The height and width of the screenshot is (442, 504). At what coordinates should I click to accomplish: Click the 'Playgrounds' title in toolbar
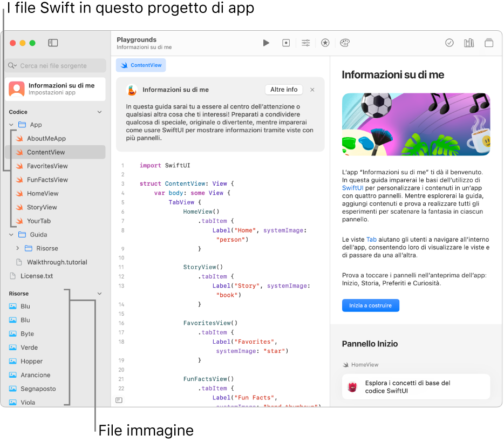pyautogui.click(x=137, y=39)
